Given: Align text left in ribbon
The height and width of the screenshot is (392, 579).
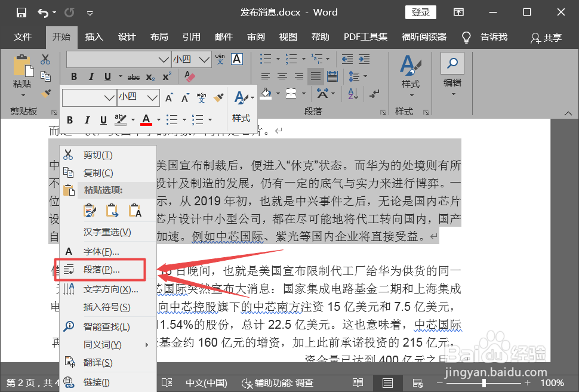Looking at the screenshot, I should (265, 76).
